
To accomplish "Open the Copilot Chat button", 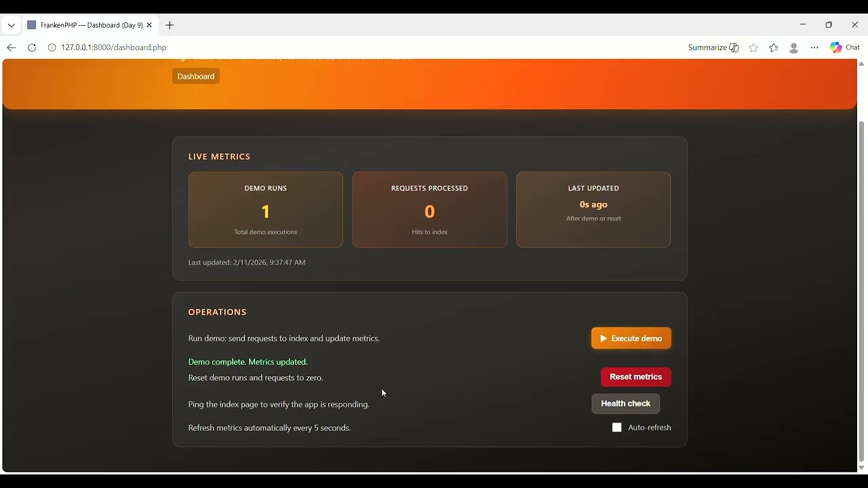I will click(845, 47).
